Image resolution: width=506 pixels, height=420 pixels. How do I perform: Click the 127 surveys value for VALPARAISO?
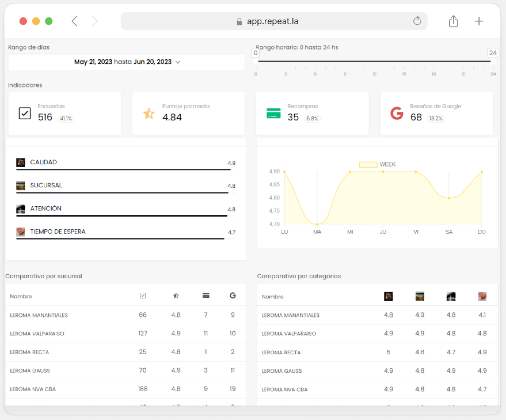pos(143,333)
